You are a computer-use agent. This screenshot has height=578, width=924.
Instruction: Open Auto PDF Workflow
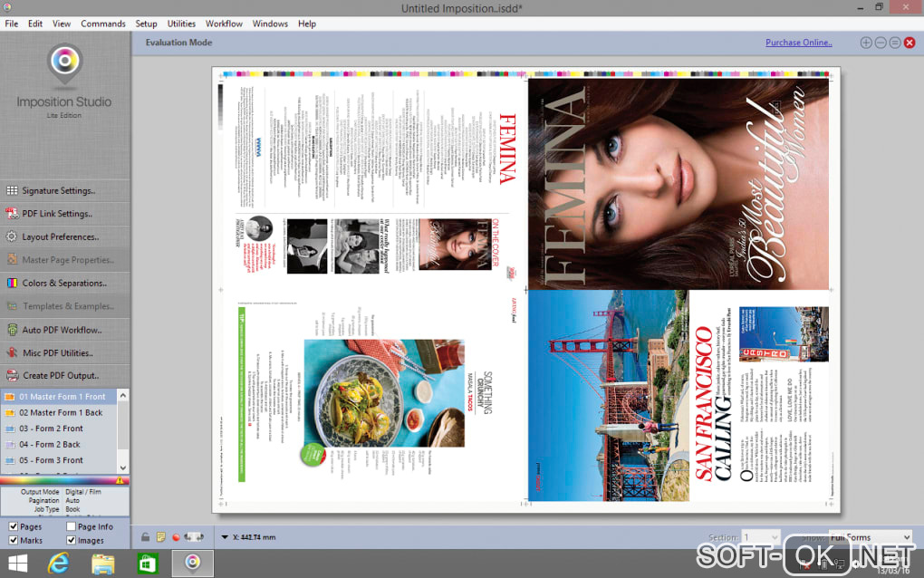(65, 330)
